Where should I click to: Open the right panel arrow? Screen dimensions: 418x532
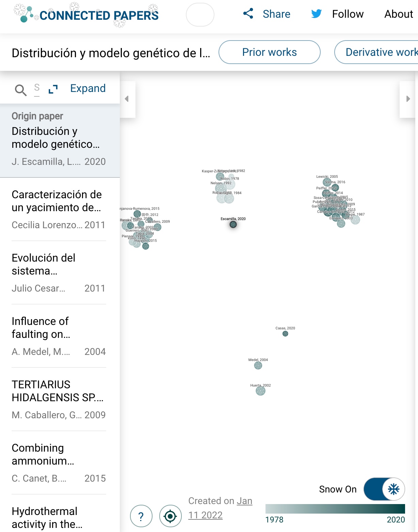coord(408,99)
